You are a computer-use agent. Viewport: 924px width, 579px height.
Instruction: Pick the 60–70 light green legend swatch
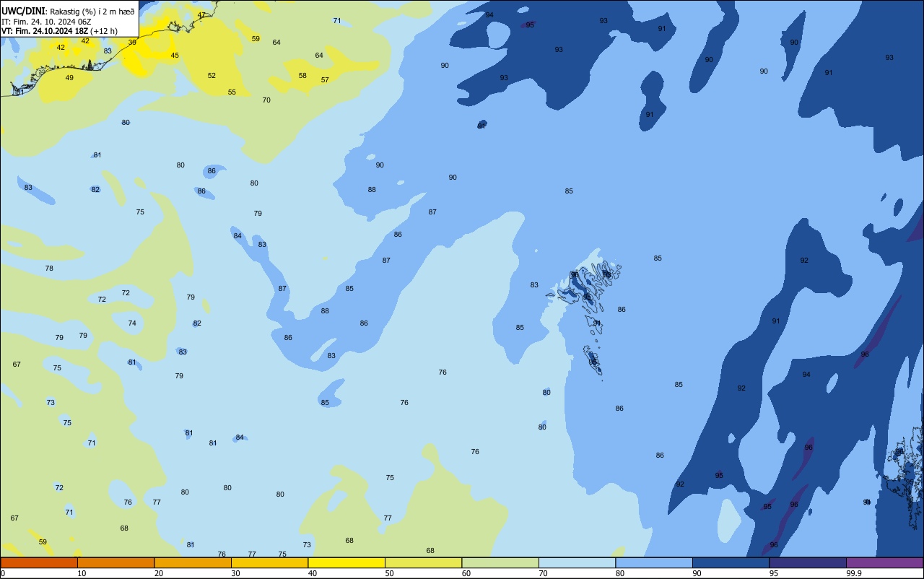click(x=500, y=562)
